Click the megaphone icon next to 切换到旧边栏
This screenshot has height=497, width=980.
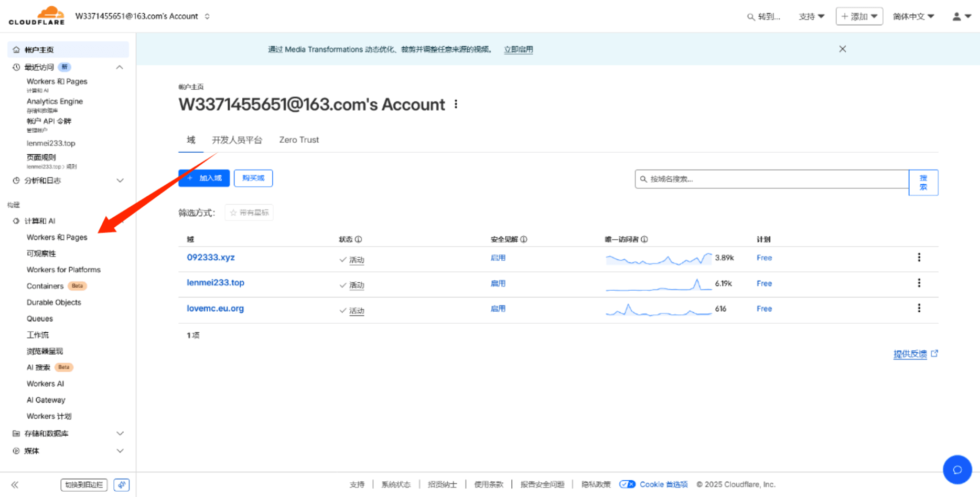point(121,484)
